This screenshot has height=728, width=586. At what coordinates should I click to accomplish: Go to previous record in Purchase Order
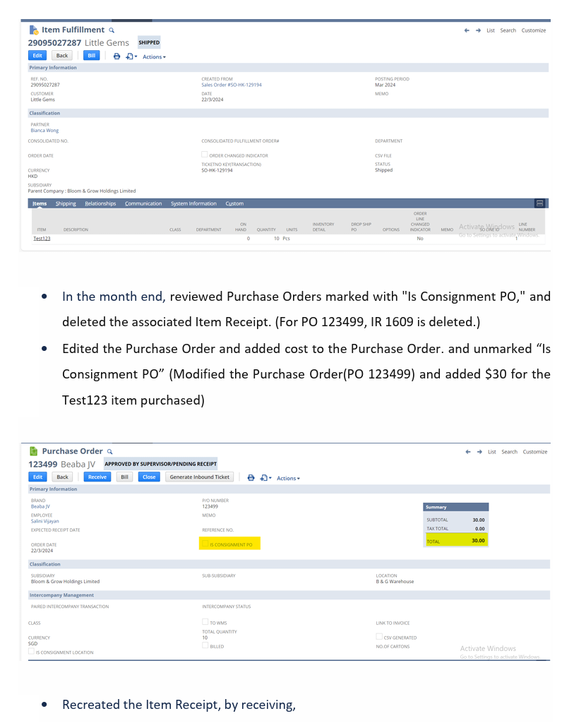[468, 452]
